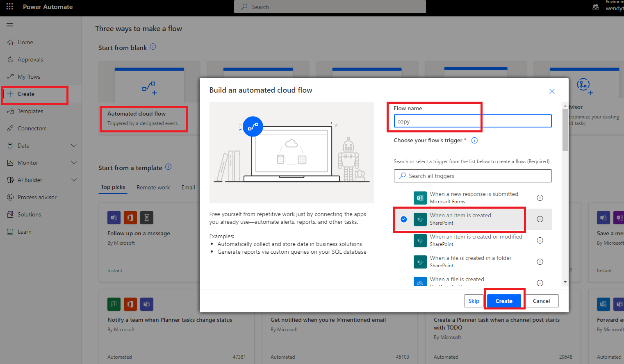Click the AI Builder sidebar icon
Image resolution: width=624 pixels, height=364 pixels.
(x=10, y=180)
